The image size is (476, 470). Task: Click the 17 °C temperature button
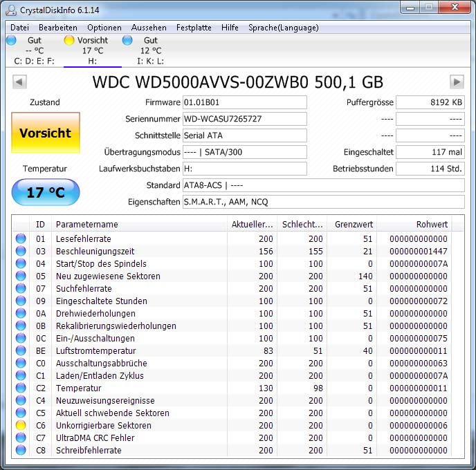point(46,192)
